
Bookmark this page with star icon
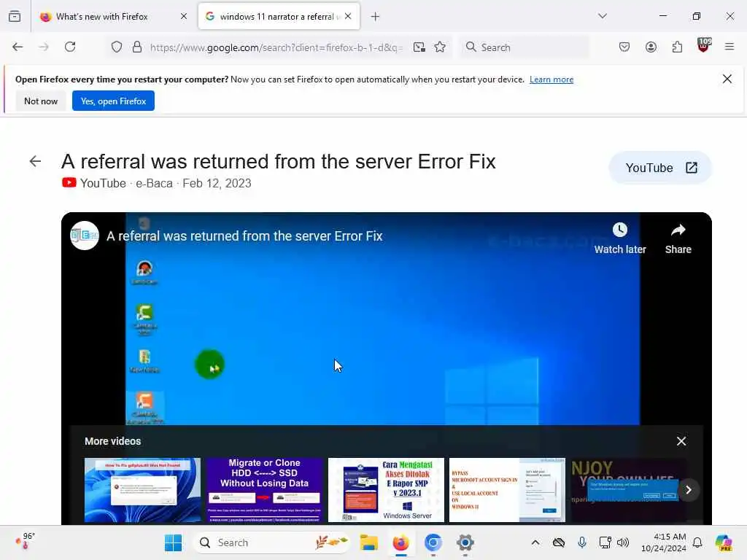pyautogui.click(x=440, y=47)
